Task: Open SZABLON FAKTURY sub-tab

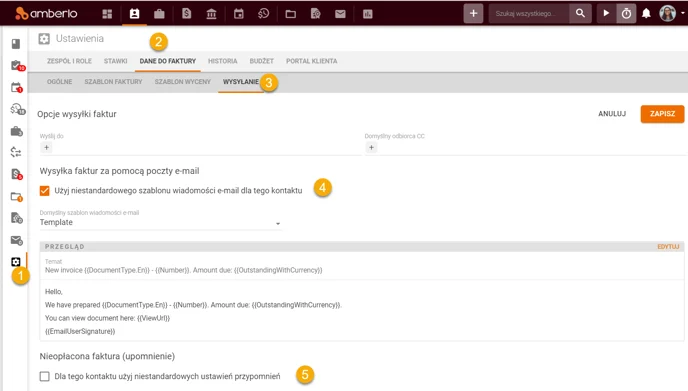Action: [113, 82]
